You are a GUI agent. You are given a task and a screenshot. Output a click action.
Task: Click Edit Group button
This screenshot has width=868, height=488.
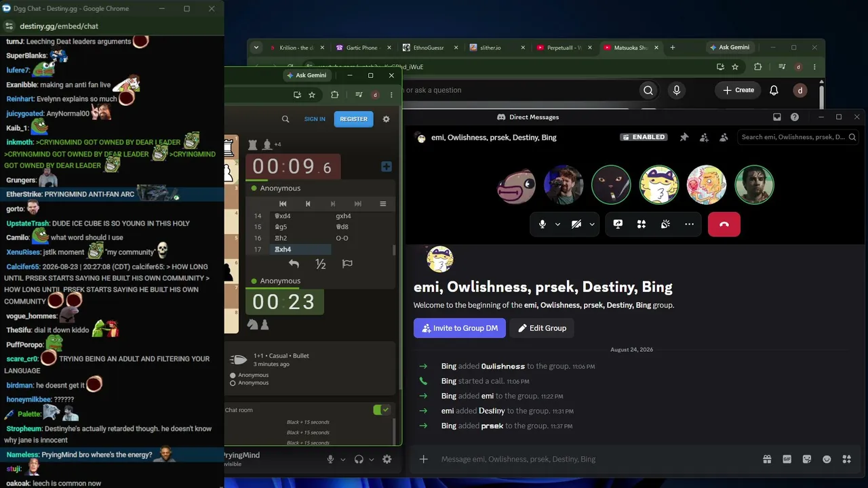(x=542, y=328)
